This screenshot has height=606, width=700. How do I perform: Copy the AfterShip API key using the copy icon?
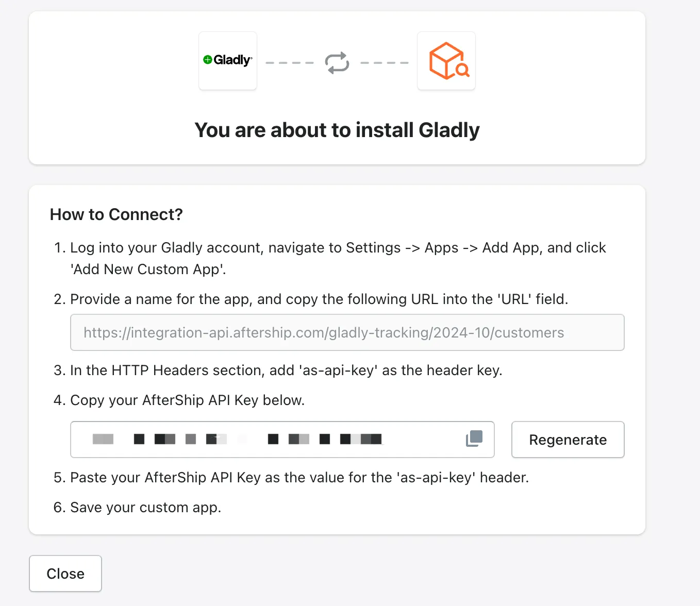tap(473, 439)
